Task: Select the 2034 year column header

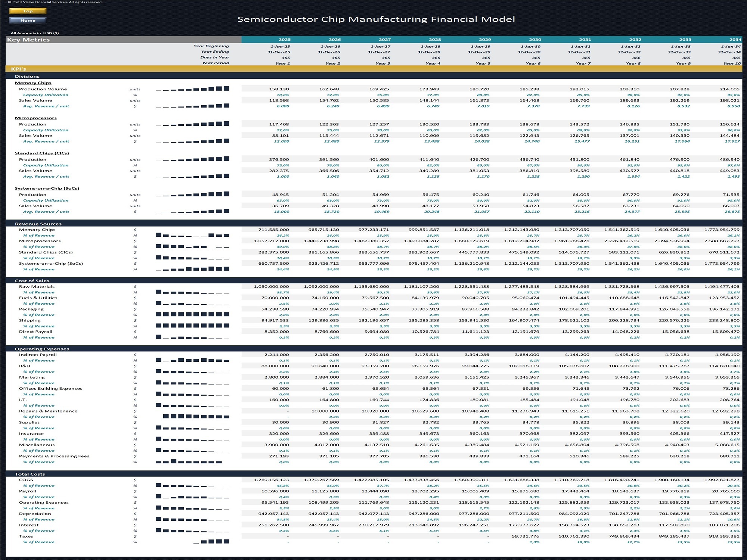Action: click(x=735, y=40)
